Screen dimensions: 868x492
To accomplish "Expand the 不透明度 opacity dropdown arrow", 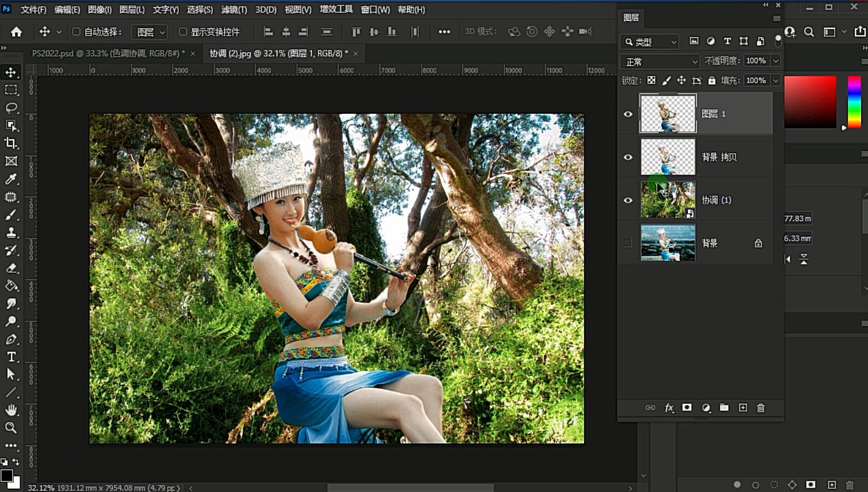I will [x=776, y=61].
